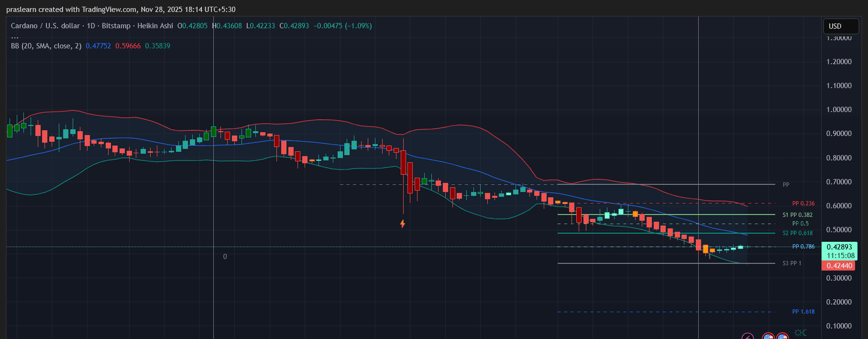The image size is (868, 339).
Task: Select the S3 PP 1 level label
Action: click(791, 263)
